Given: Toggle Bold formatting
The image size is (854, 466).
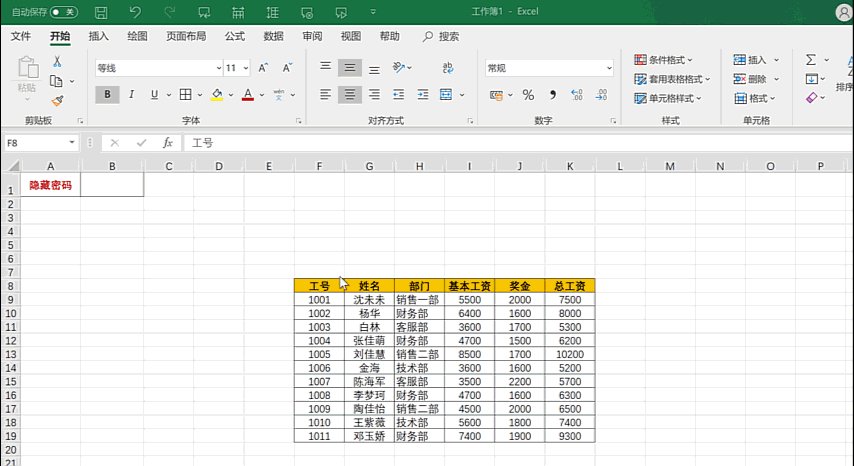Looking at the screenshot, I should pos(107,95).
